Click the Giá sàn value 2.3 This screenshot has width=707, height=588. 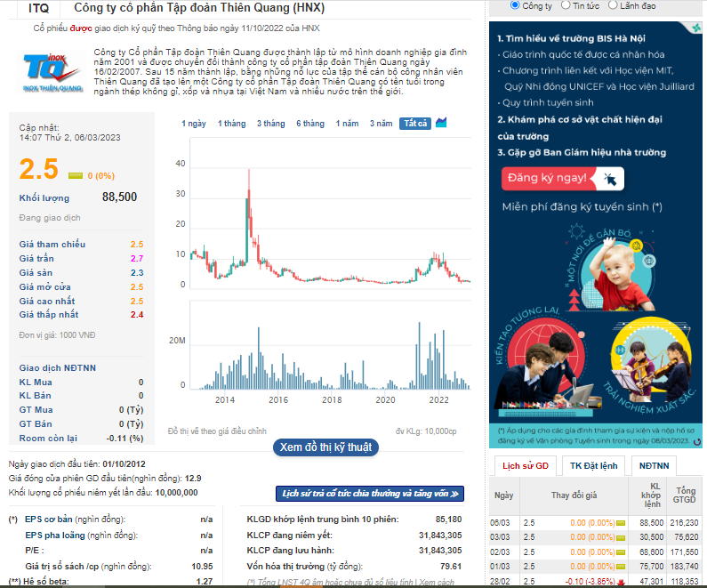(137, 273)
